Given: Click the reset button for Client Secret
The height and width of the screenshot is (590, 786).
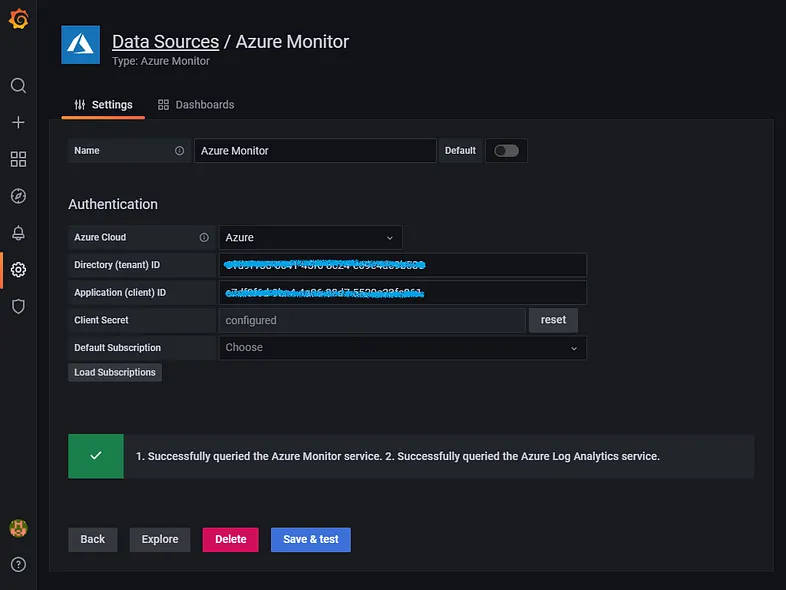Looking at the screenshot, I should click(553, 320).
